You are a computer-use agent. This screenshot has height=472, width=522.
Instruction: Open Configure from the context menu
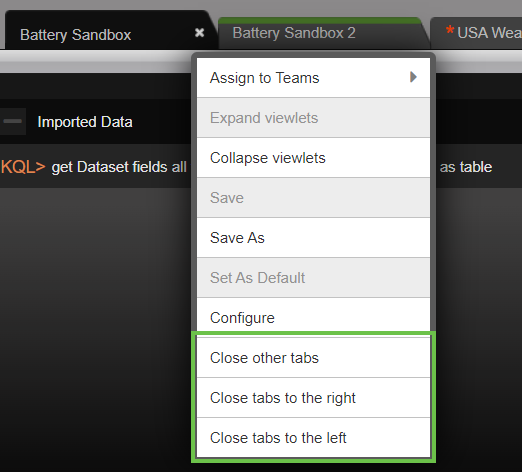(x=313, y=318)
